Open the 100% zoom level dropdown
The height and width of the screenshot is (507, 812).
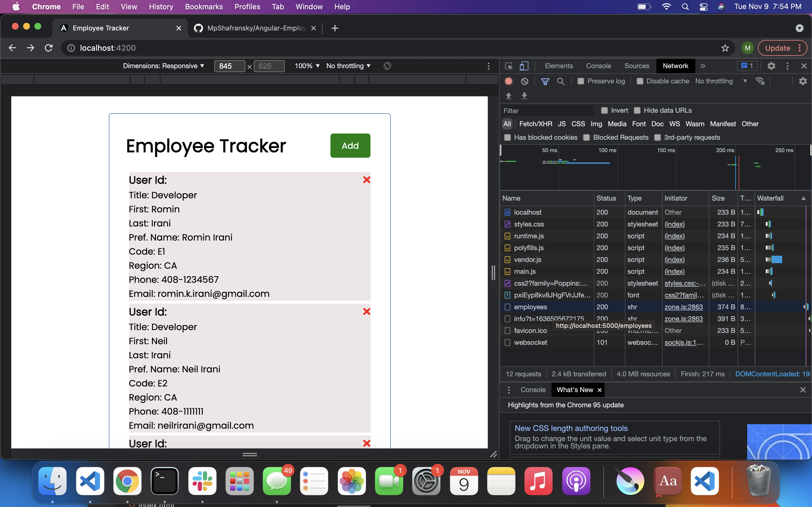point(307,66)
